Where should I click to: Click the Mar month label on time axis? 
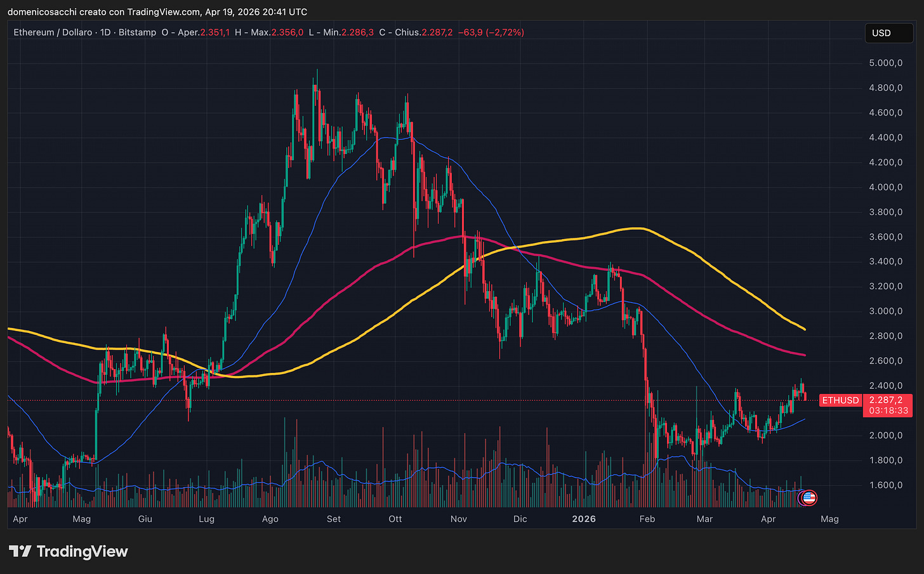(704, 519)
